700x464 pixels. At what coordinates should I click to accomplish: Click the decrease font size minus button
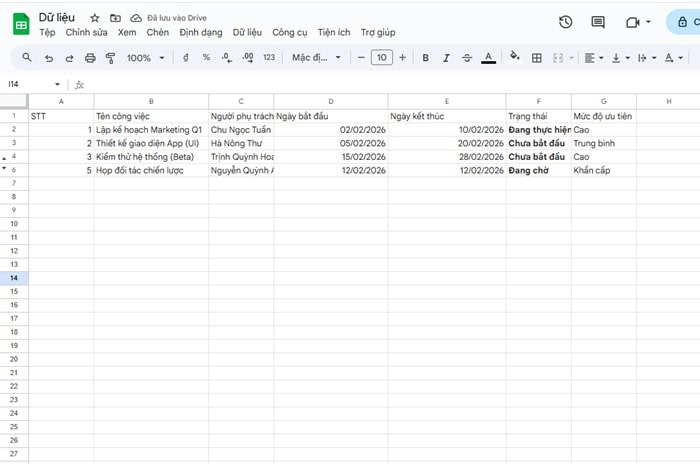[x=360, y=58]
